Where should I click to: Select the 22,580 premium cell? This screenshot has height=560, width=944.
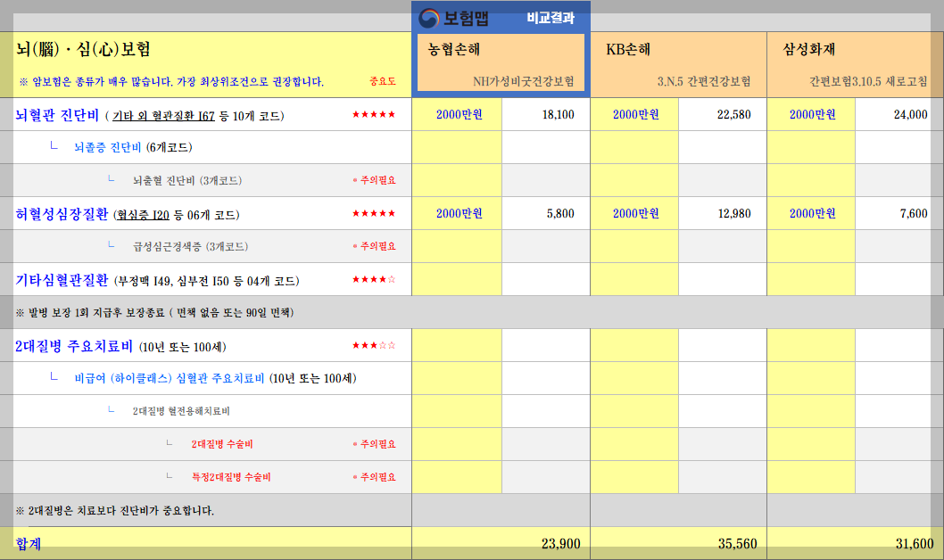(723, 114)
